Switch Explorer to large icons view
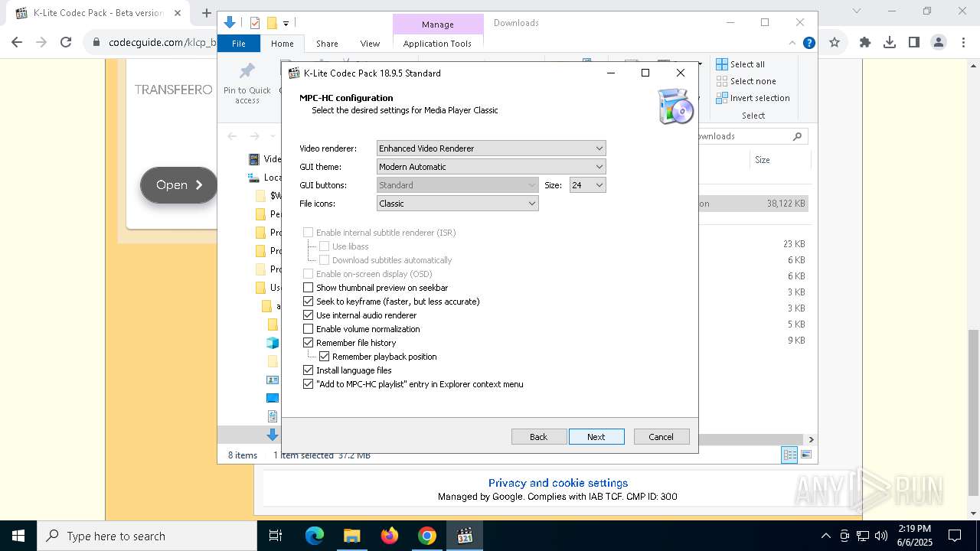Viewport: 980px width, 551px height. (805, 455)
